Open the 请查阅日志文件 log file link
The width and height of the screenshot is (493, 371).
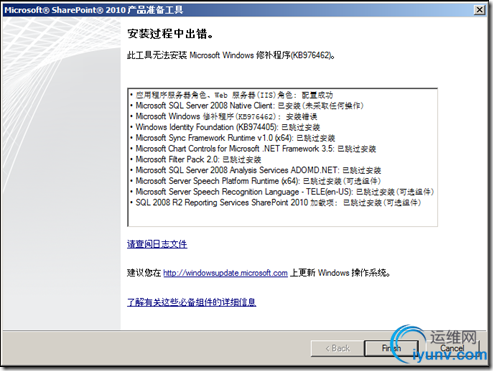tap(157, 244)
